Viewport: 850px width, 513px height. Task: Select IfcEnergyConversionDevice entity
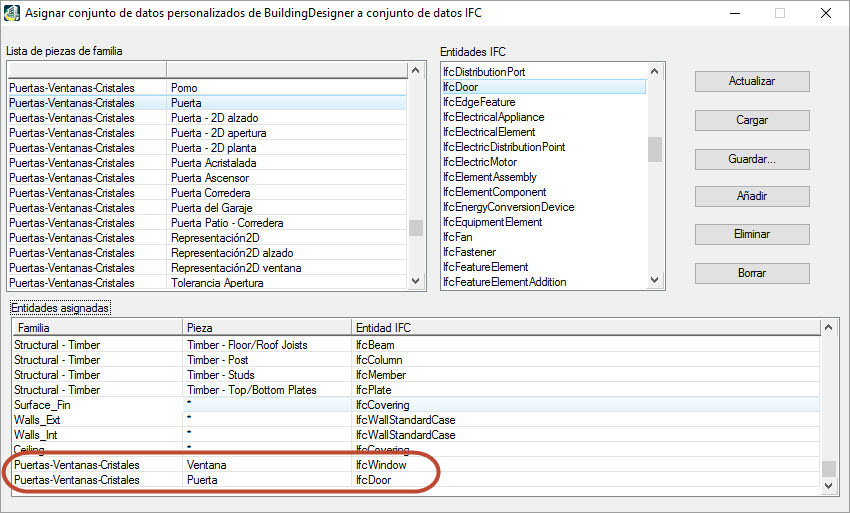pyautogui.click(x=544, y=207)
